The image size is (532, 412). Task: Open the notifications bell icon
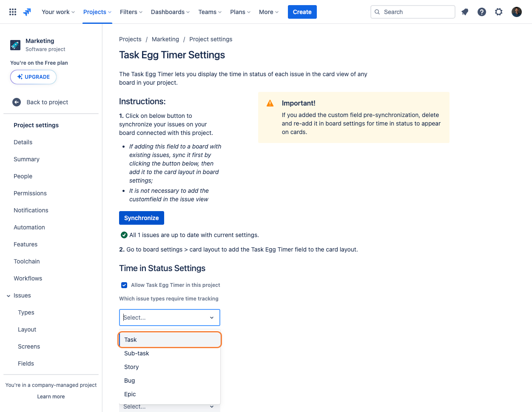pyautogui.click(x=465, y=12)
